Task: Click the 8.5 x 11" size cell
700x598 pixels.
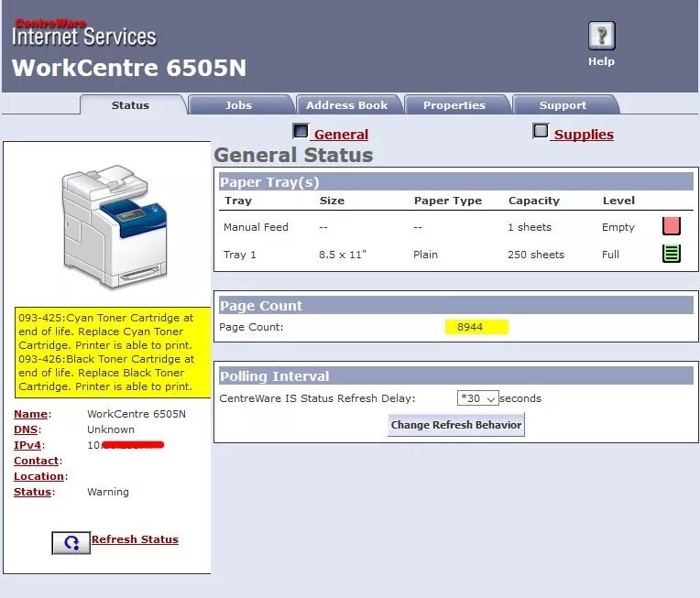Action: [x=343, y=255]
